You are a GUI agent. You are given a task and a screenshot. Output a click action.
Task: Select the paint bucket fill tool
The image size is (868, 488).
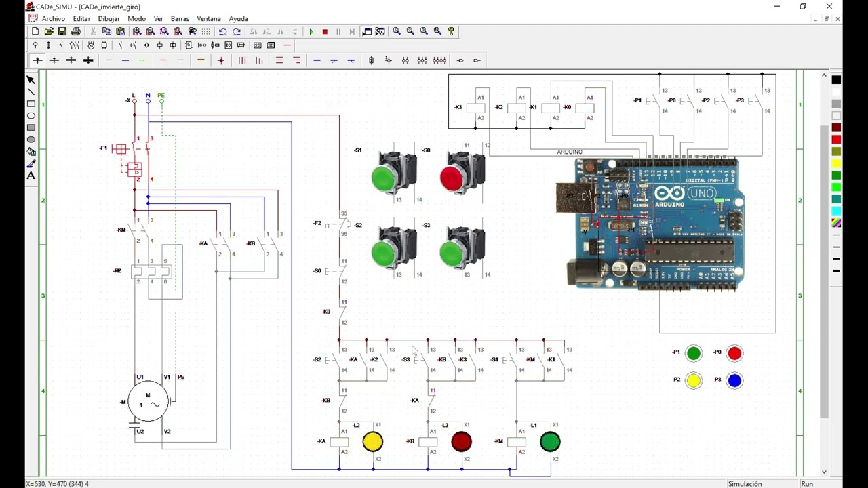tap(31, 152)
